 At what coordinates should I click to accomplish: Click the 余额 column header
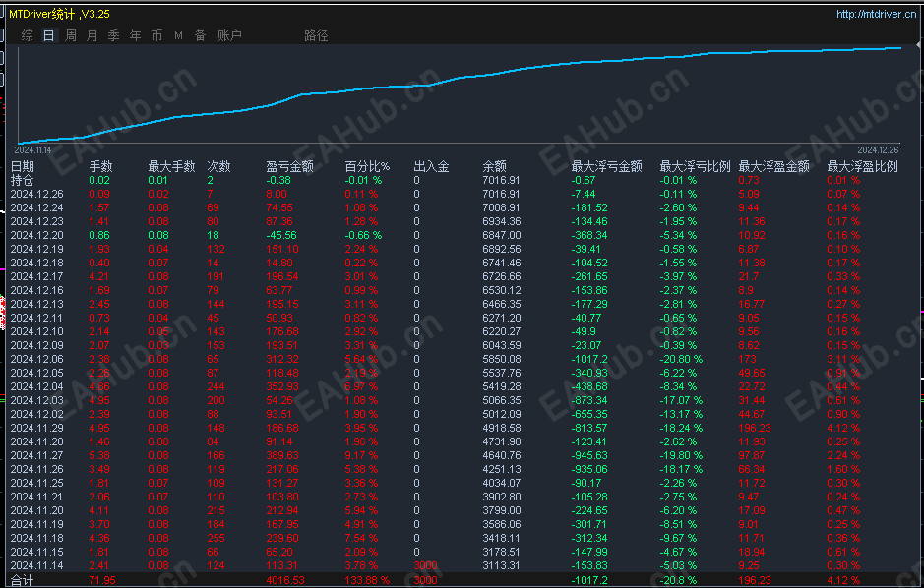tap(494, 166)
